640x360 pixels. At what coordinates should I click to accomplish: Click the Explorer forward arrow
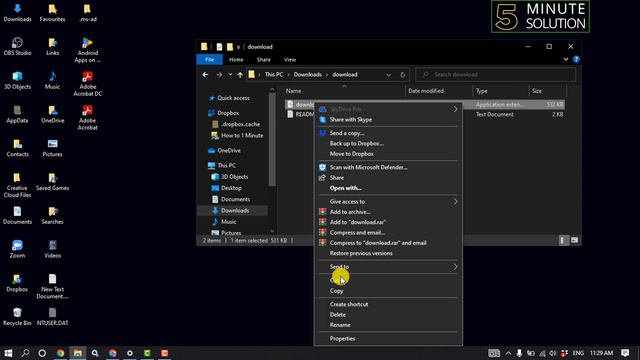click(219, 75)
